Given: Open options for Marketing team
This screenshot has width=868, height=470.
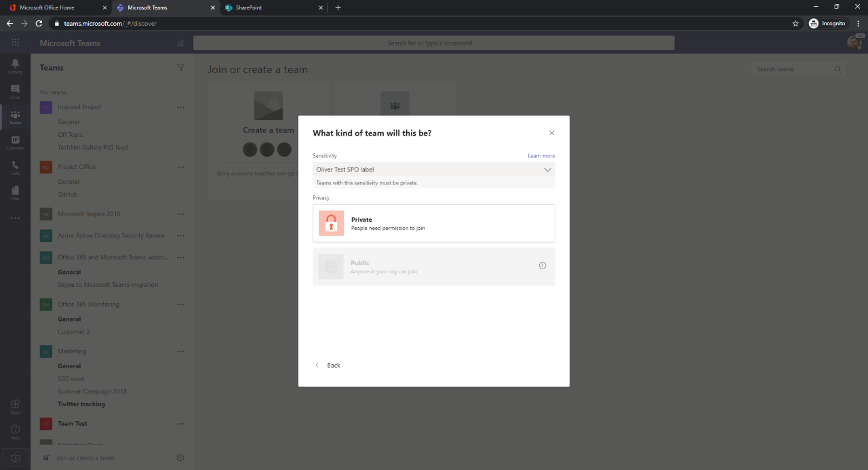Looking at the screenshot, I should coord(180,351).
